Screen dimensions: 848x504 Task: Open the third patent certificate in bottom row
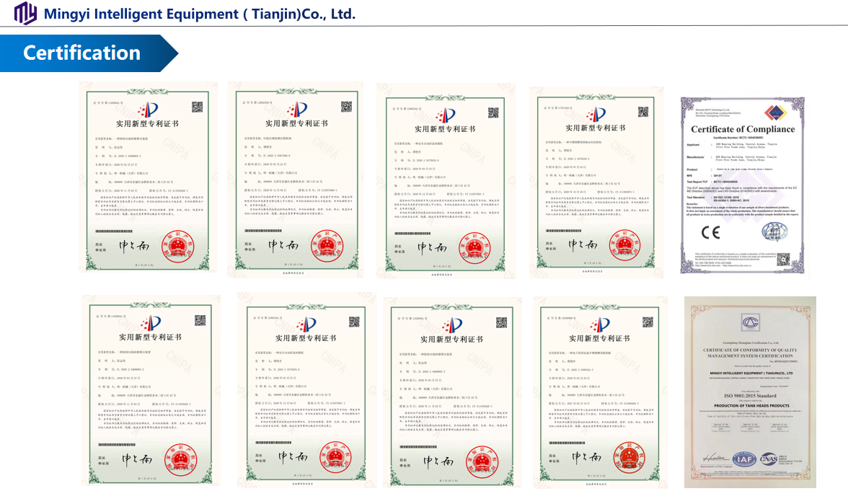[x=453, y=393]
